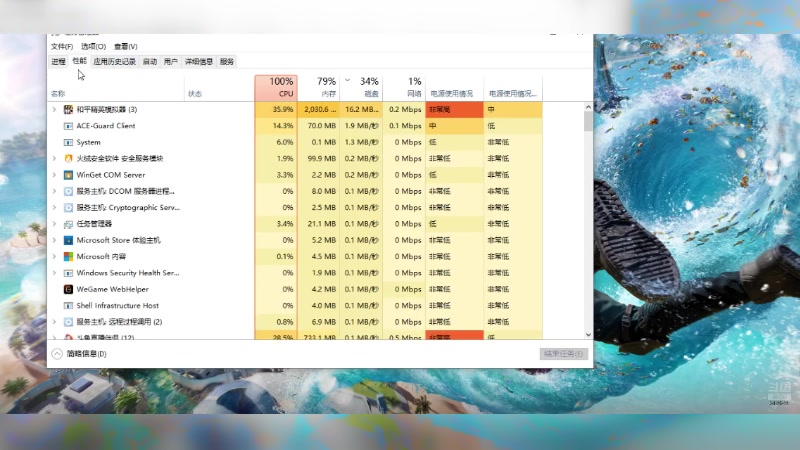Sort by the 34% 磁盘 column header
Screen dimensions: 800x450
click(x=361, y=87)
